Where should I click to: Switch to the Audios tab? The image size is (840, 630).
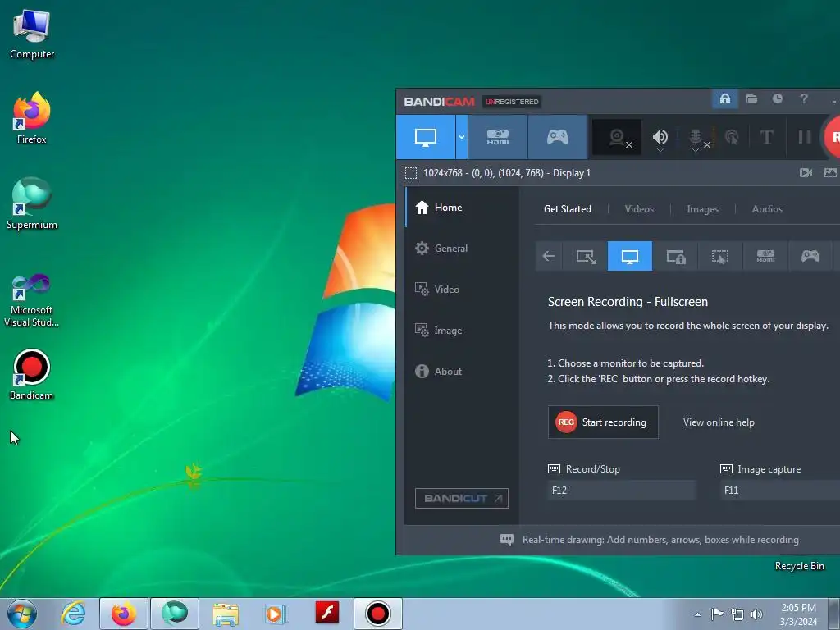coord(767,209)
